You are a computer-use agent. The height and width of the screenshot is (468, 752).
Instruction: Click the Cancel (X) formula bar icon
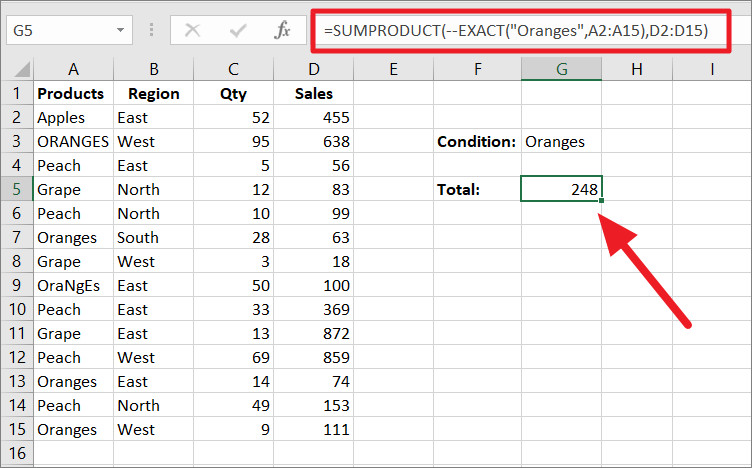pos(192,31)
